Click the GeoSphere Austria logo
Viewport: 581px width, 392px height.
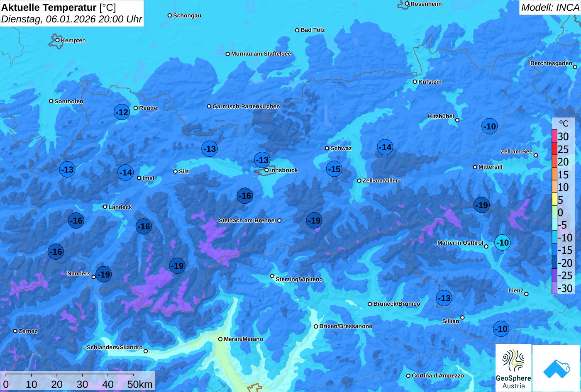[x=513, y=368]
